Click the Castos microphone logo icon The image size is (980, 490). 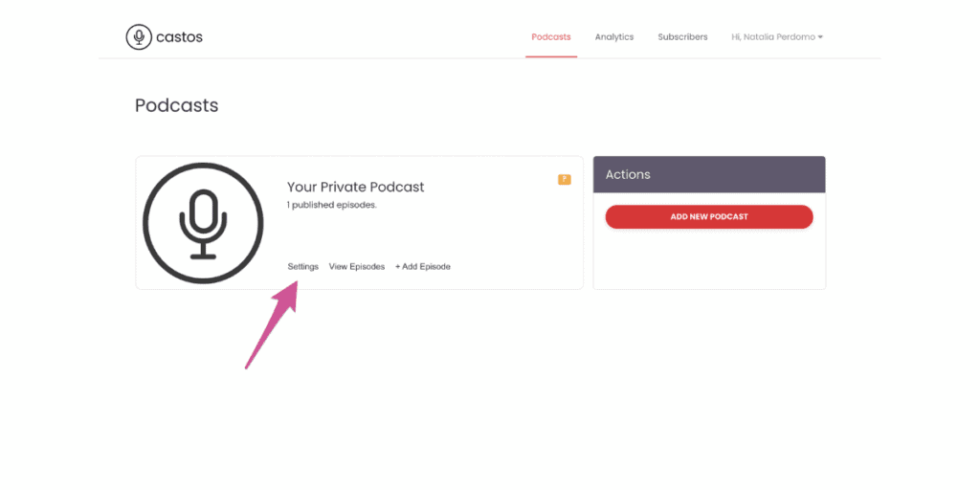[139, 37]
